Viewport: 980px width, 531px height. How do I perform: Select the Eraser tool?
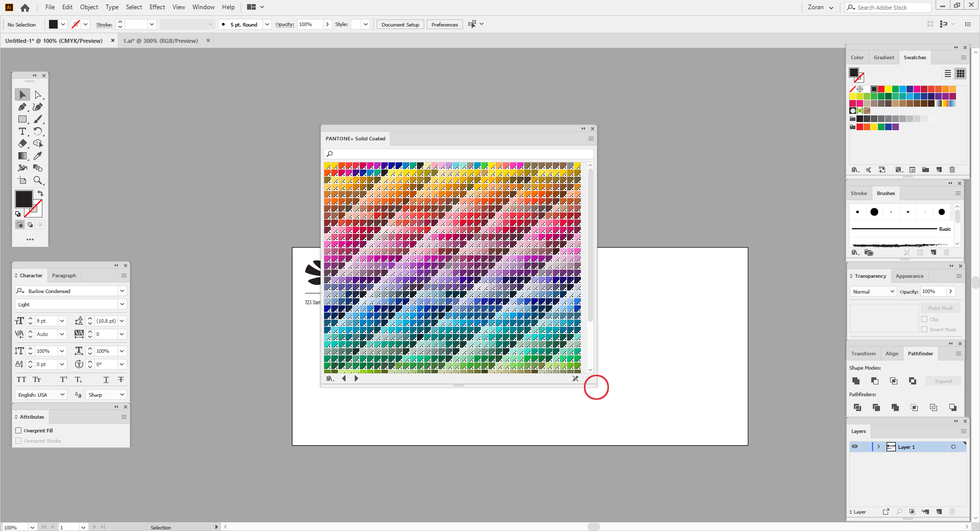click(x=22, y=143)
